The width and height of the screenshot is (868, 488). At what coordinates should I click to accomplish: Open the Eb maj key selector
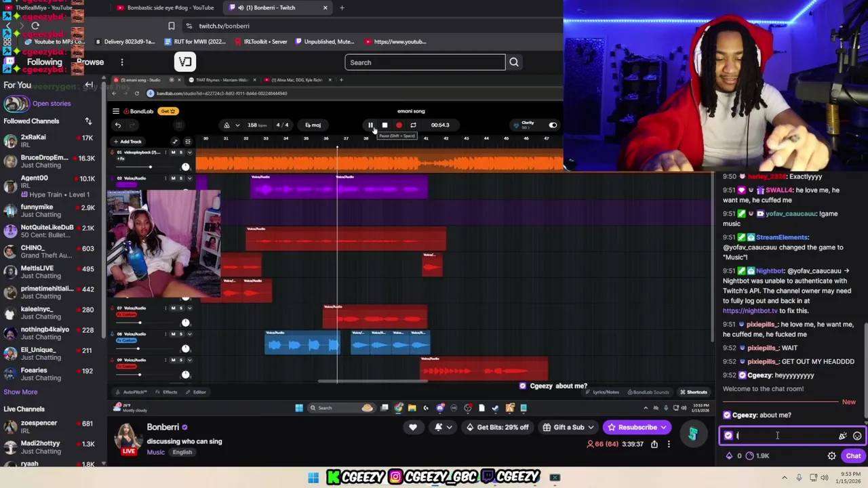click(313, 125)
